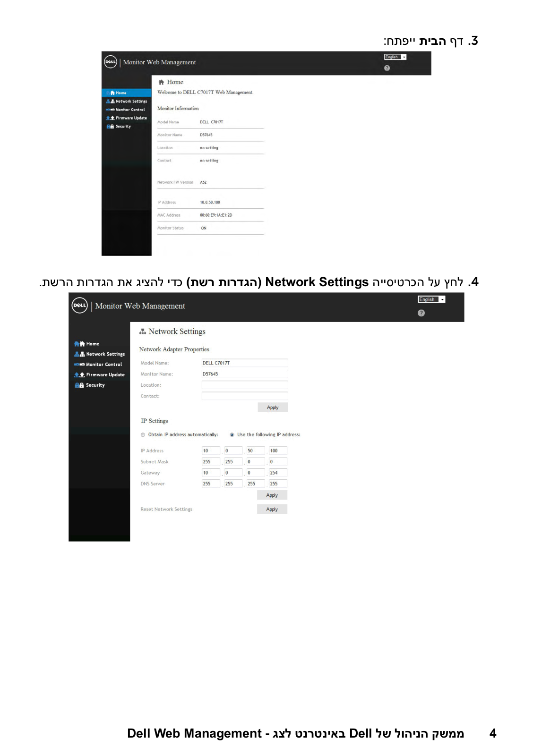Click the Reset Network Settings label
This screenshot has width=533, height=756.
tap(166, 510)
